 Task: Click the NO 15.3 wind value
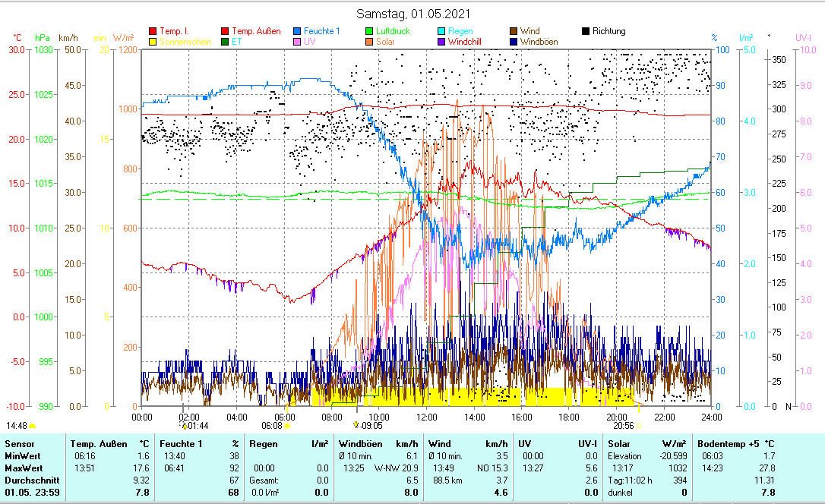[492, 468]
